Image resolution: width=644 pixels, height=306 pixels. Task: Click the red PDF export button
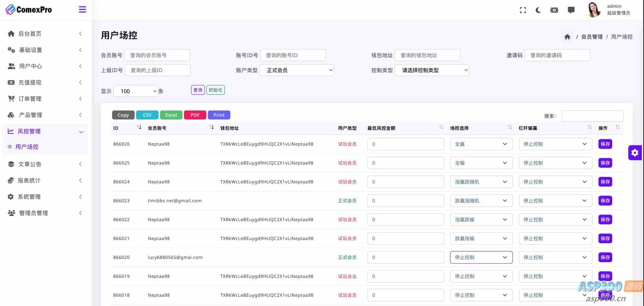pos(195,115)
